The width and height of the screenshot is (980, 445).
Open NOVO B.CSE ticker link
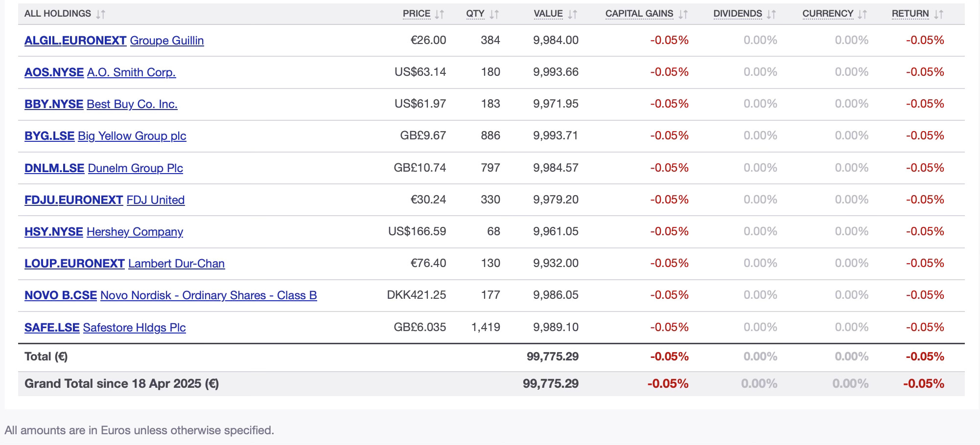pos(61,295)
